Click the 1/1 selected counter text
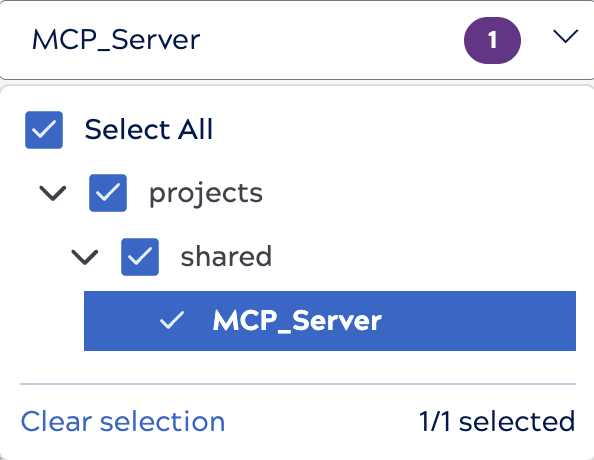Image resolution: width=594 pixels, height=460 pixels. click(497, 421)
